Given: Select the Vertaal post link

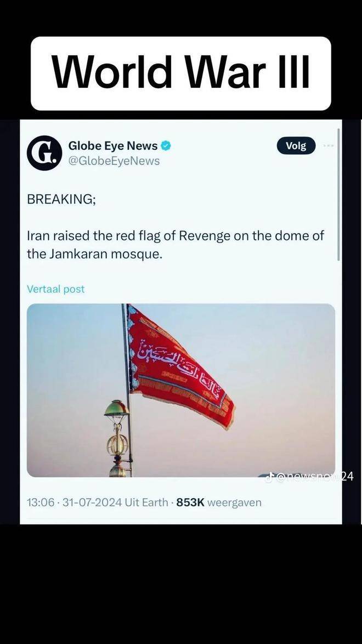Looking at the screenshot, I should [55, 289].
